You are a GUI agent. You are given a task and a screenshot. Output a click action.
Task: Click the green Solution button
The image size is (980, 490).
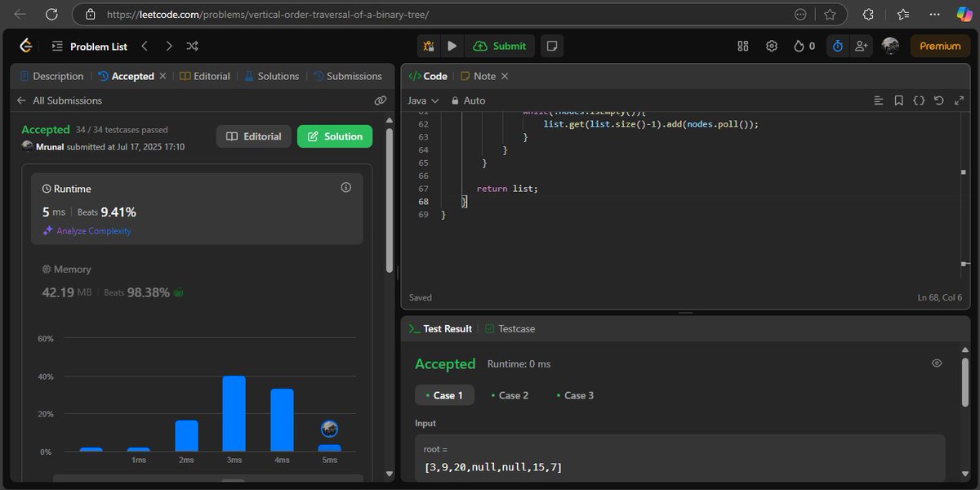pos(335,136)
